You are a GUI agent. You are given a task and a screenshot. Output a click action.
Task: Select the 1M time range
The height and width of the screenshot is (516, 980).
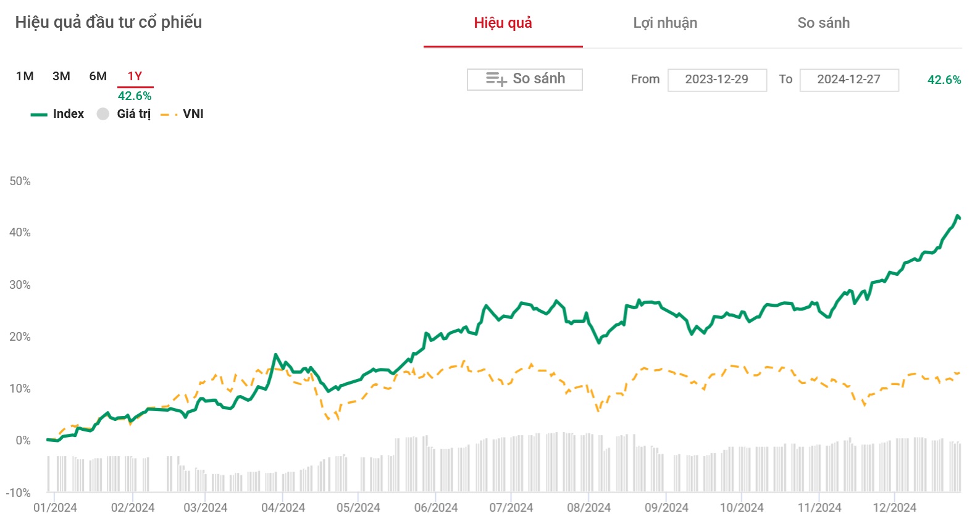coord(25,76)
